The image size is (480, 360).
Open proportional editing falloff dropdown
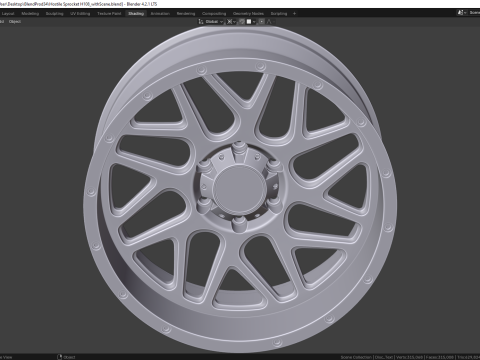pos(271,22)
